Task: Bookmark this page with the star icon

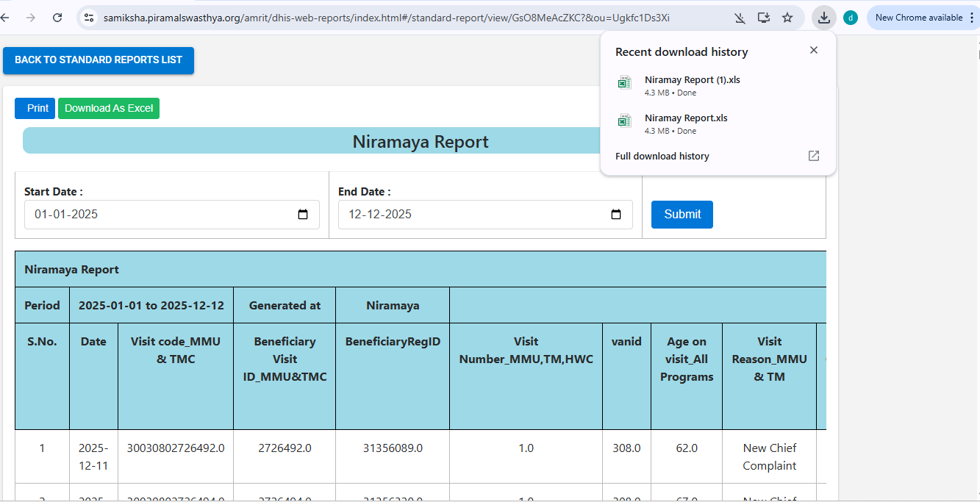Action: coord(787,18)
